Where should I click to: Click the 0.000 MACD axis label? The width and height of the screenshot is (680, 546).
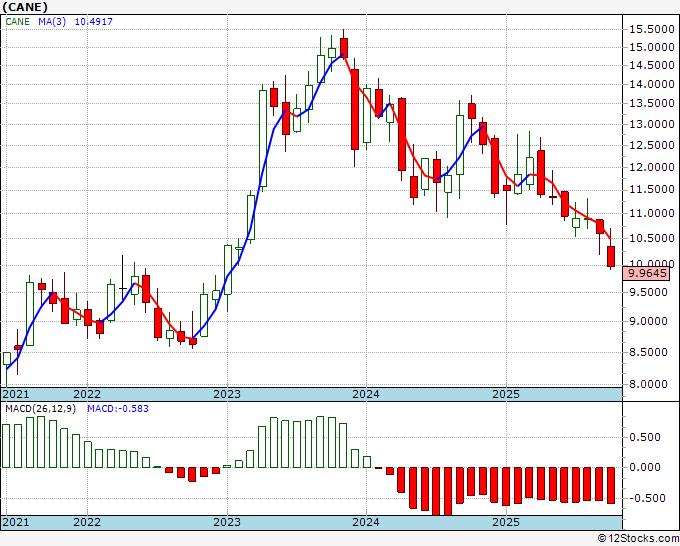point(645,468)
